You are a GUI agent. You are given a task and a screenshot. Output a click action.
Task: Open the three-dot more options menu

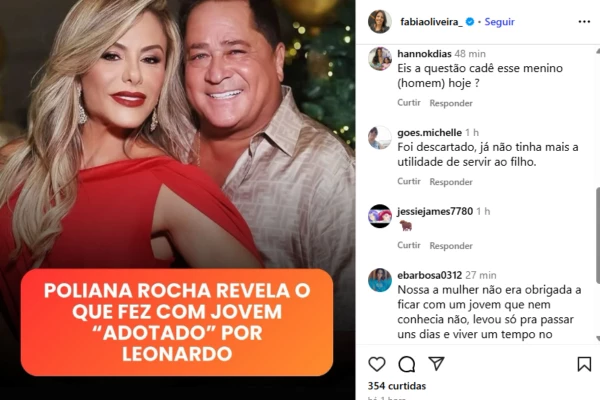[x=584, y=22]
